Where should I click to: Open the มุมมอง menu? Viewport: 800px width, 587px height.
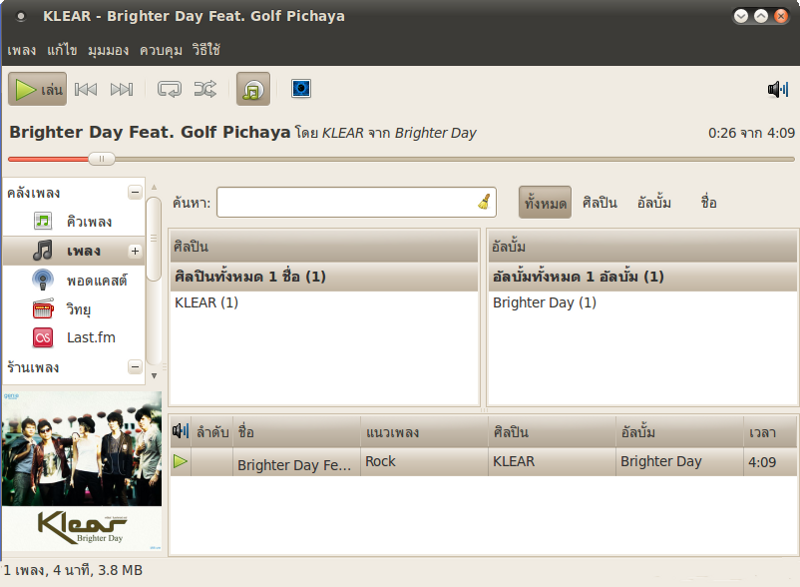pos(108,50)
